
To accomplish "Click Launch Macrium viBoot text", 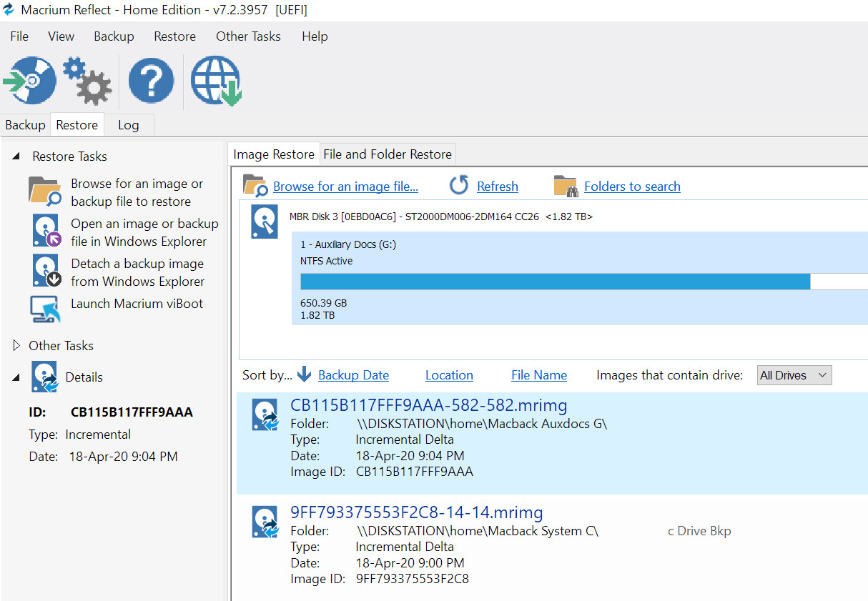I will [137, 304].
